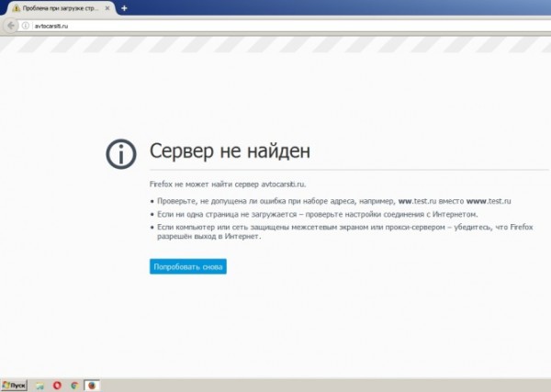Click text 'Firefox не может найти сервер avtocarsiti.ru.'
The height and width of the screenshot is (392, 551).
[x=228, y=184]
